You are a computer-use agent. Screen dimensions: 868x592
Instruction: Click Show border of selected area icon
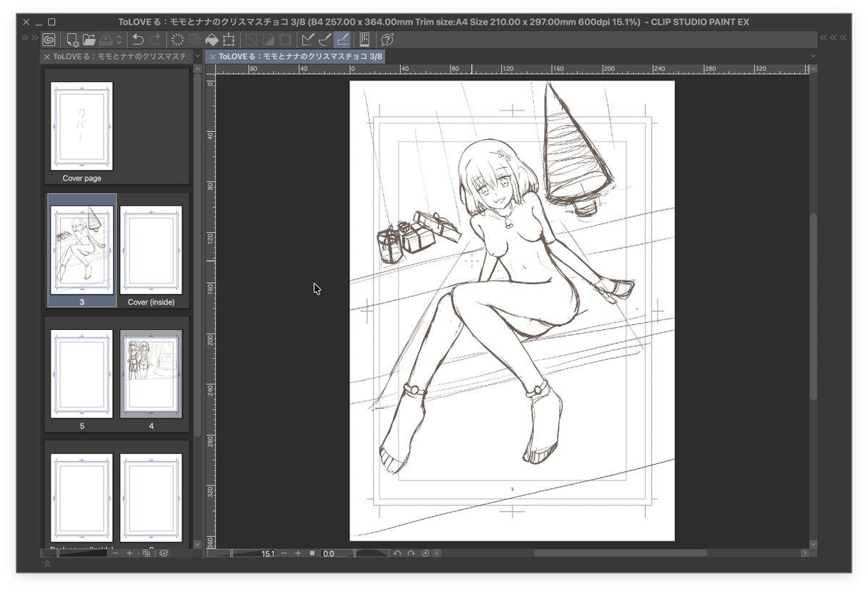pos(285,40)
